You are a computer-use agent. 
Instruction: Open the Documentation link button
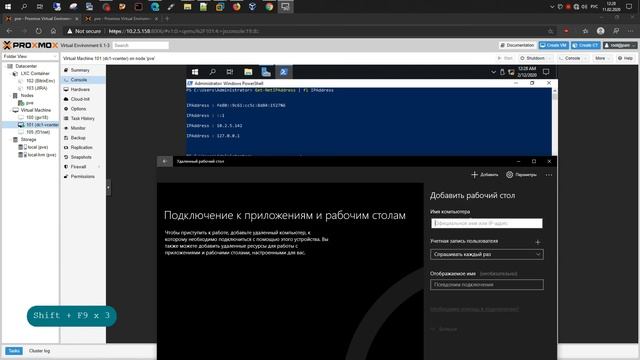pos(517,45)
